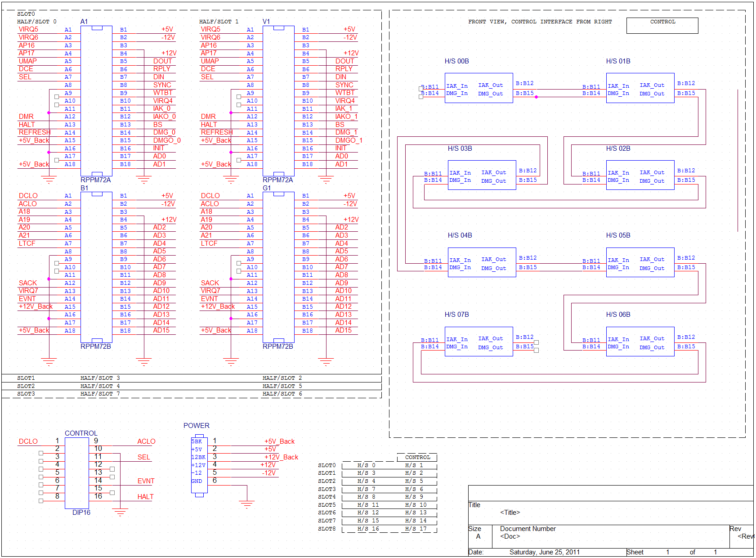Image resolution: width=756 pixels, height=558 pixels.
Task: Click the CONTROL header in slot table
Action: pos(417,457)
